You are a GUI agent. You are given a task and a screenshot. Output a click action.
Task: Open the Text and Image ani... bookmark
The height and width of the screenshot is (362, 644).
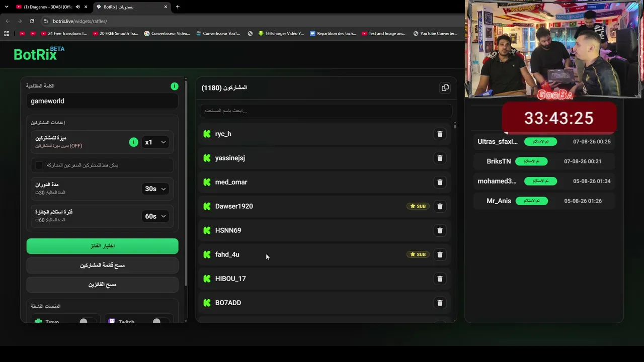pyautogui.click(x=383, y=34)
